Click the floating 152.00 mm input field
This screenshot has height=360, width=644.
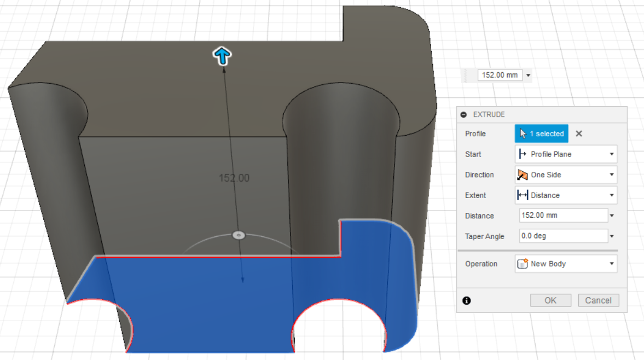pos(500,75)
